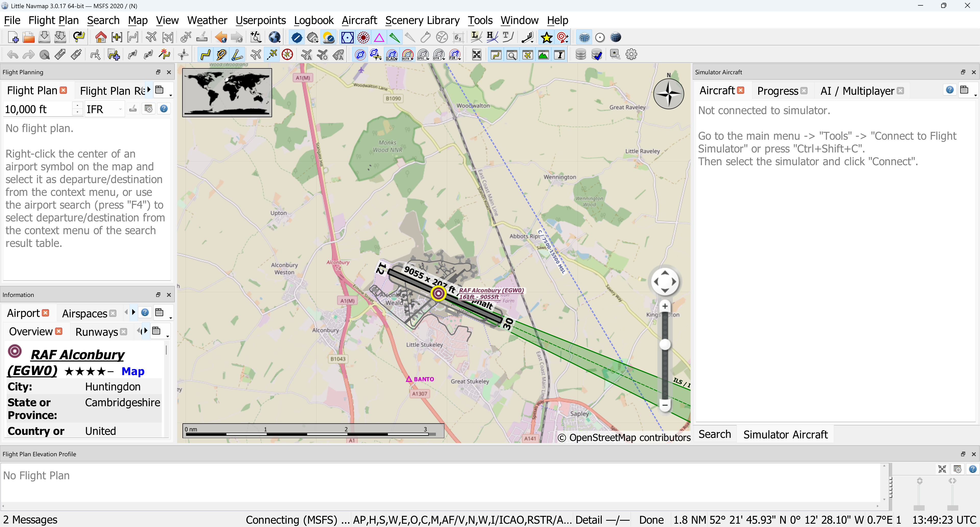Click the map back arrow icon
The height and width of the screenshot is (527, 980).
[x=221, y=37]
